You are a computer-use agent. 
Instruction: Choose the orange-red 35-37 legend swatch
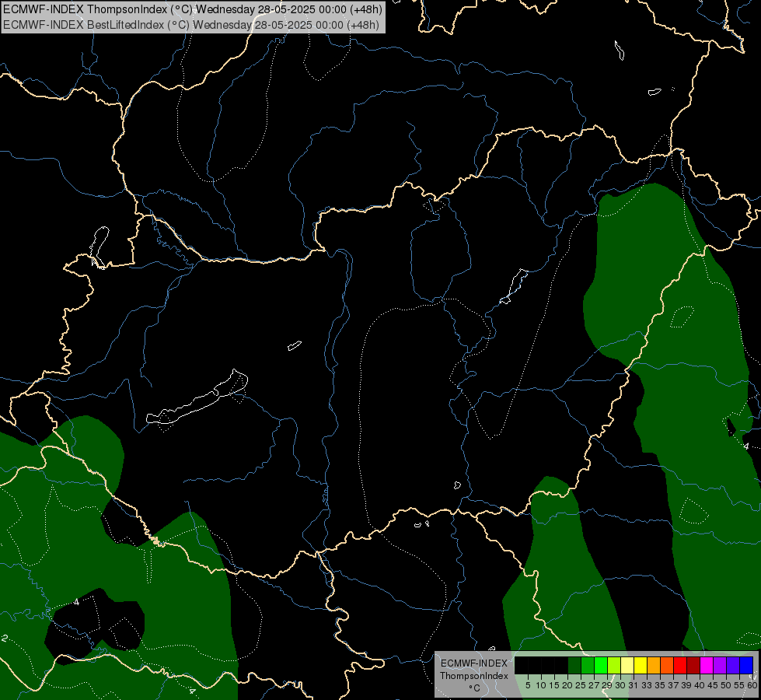tap(667, 665)
